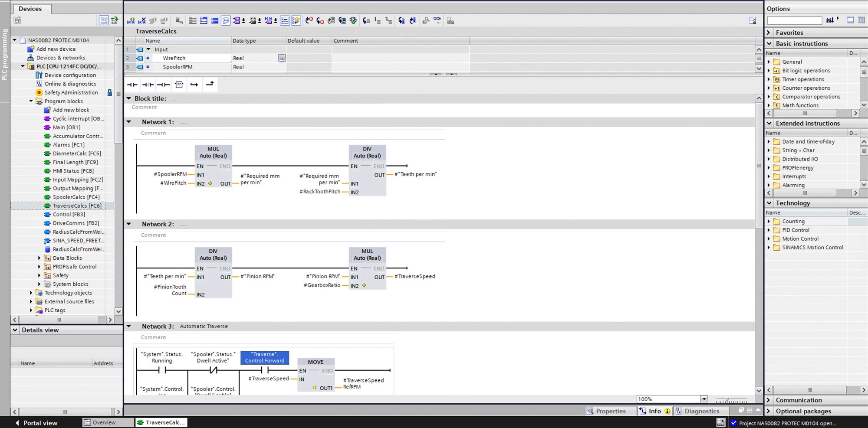Image resolution: width=868 pixels, height=428 pixels.
Task: Click Add new block in the project tree
Action: point(71,110)
